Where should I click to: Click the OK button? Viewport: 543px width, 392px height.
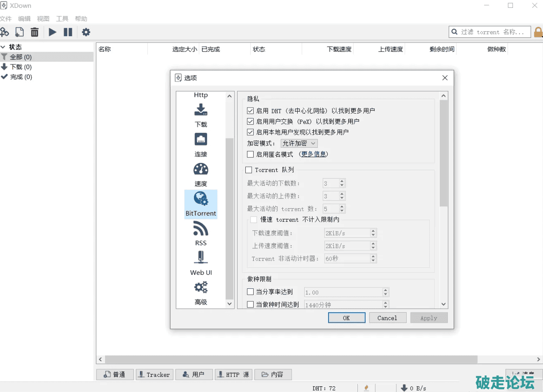346,318
